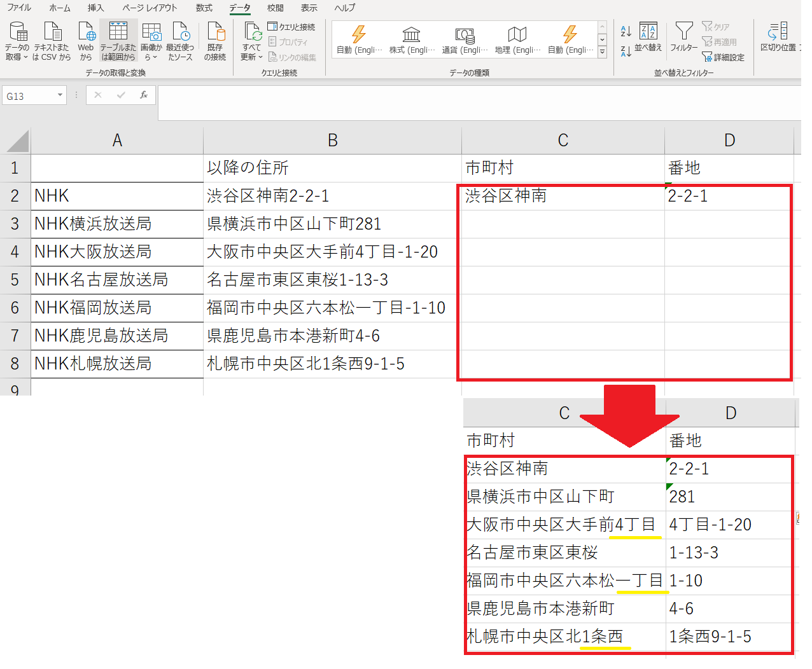
Task: Switch to the 数式 (Formulas) tab
Action: coord(204,8)
